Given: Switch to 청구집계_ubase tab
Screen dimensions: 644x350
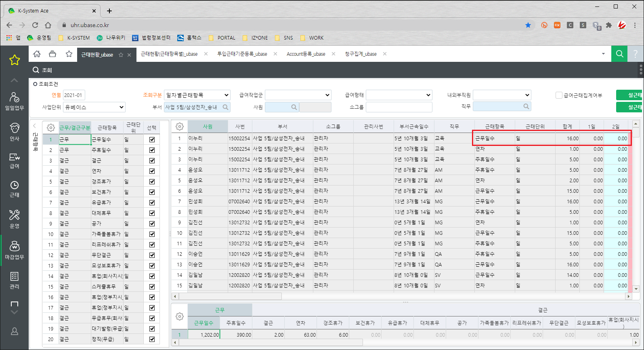Looking at the screenshot, I should coord(361,54).
